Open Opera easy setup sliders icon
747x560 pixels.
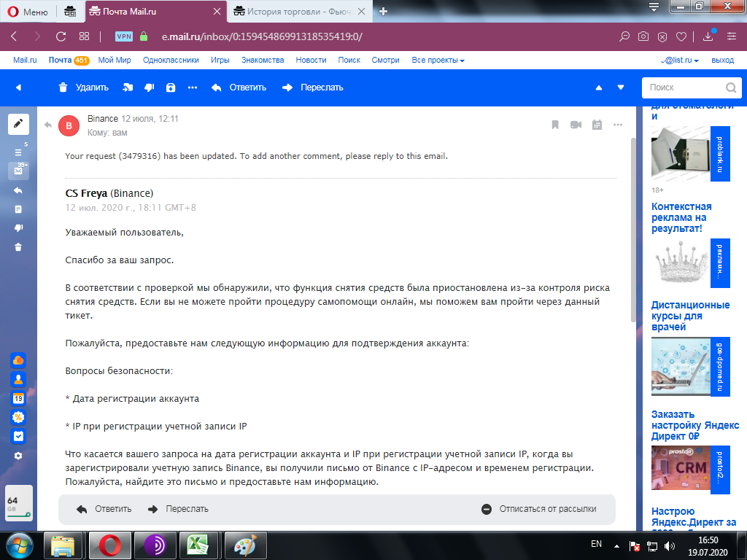point(732,36)
